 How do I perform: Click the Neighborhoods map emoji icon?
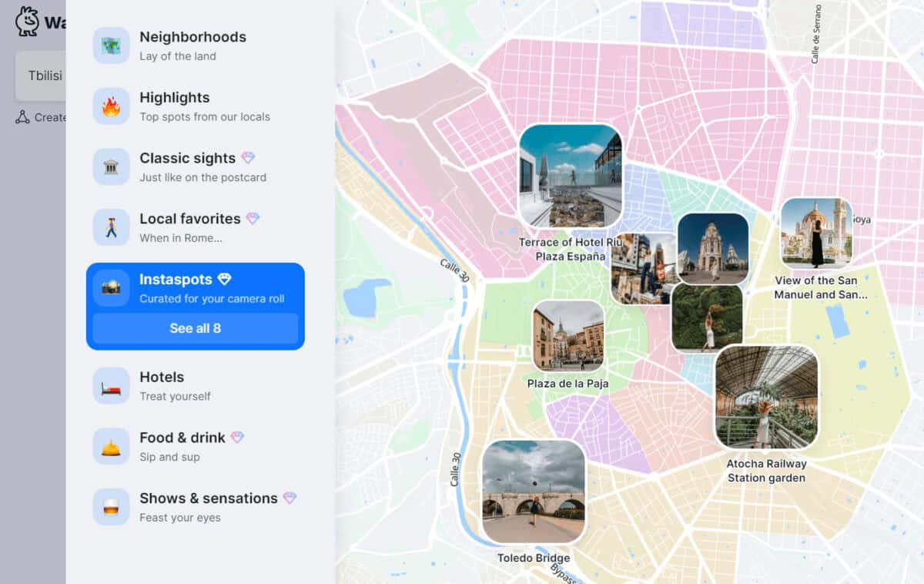[111, 45]
